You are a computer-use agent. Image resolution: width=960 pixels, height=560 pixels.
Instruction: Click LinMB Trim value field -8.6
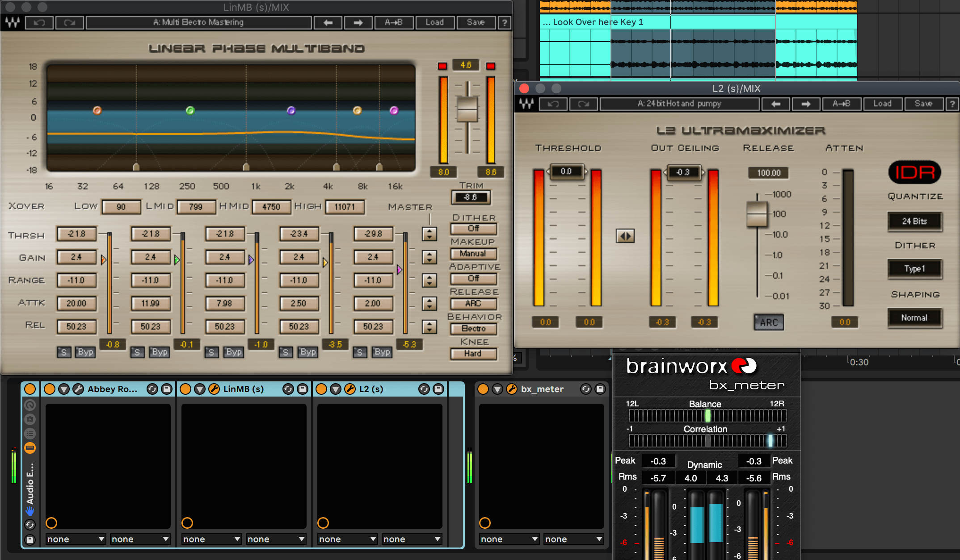pos(471,197)
